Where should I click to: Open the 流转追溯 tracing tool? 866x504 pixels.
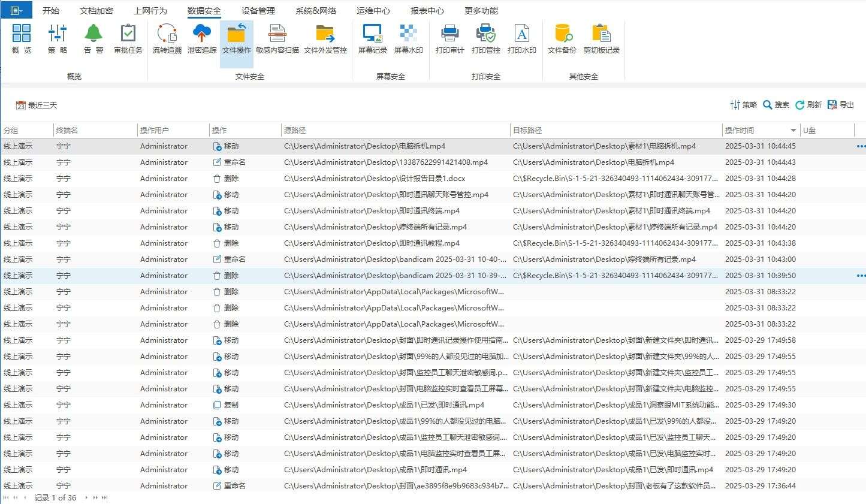167,39
